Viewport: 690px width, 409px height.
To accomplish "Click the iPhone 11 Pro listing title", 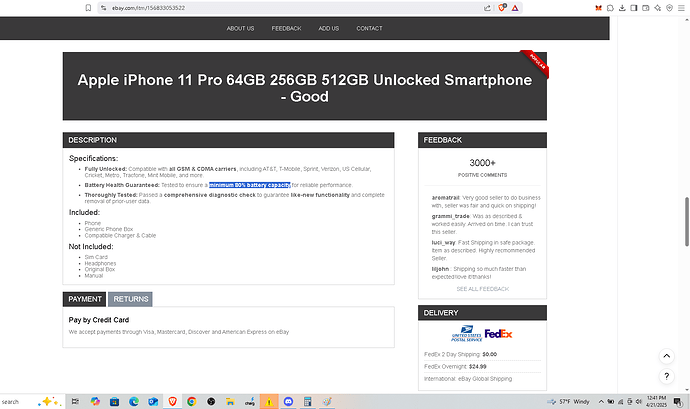I will coord(305,88).
